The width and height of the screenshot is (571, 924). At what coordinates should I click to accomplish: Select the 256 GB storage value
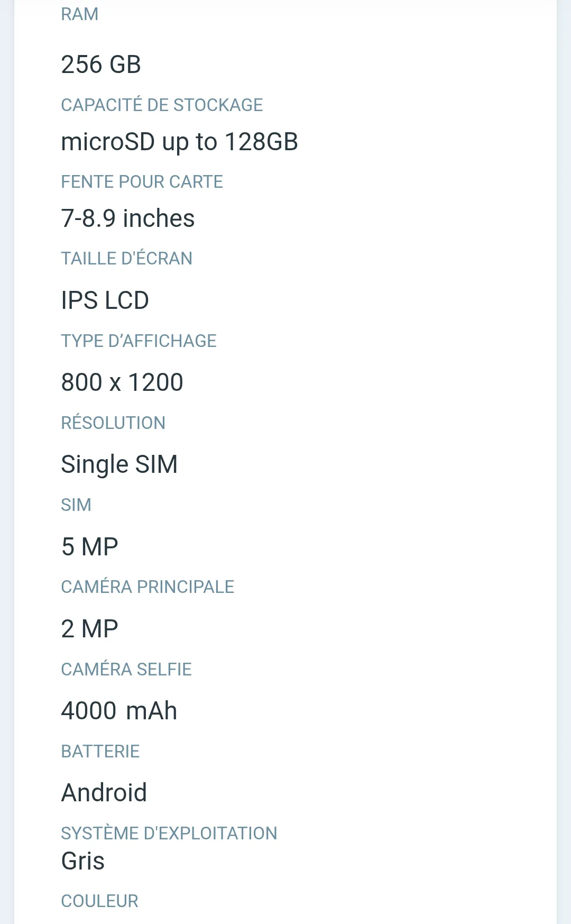tap(101, 65)
